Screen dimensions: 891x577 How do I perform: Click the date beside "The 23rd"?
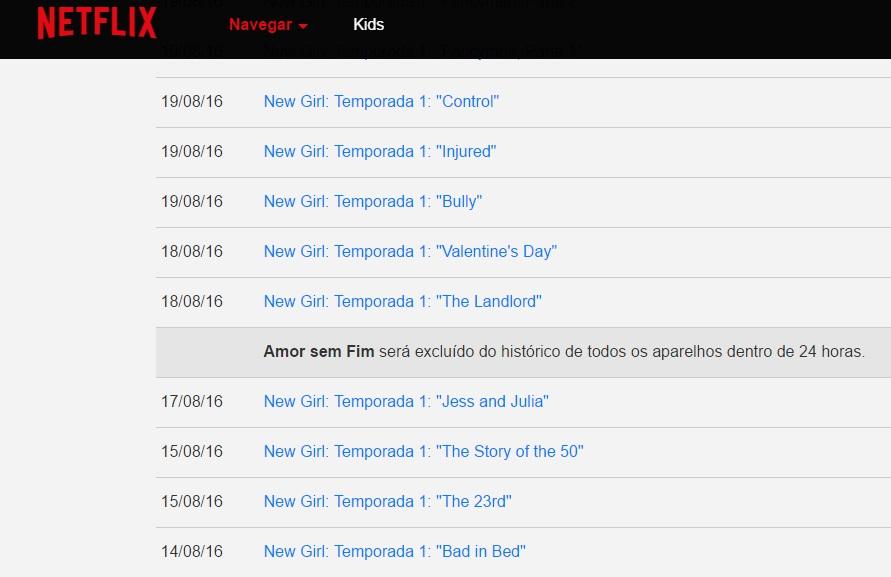(x=192, y=502)
